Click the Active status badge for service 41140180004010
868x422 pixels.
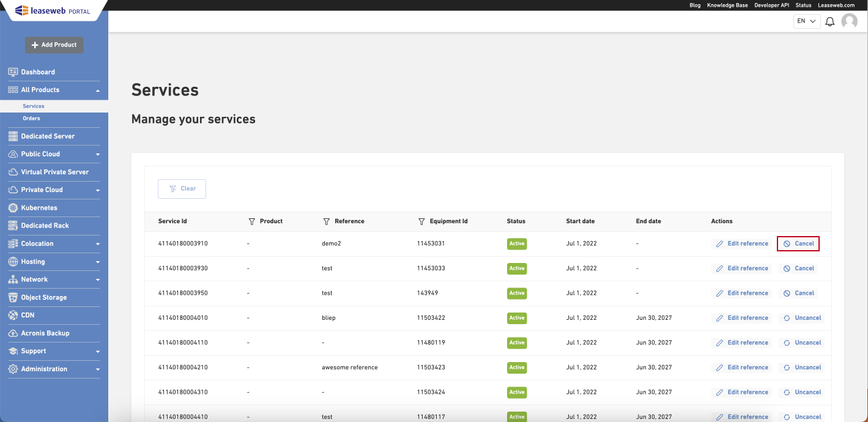point(516,318)
